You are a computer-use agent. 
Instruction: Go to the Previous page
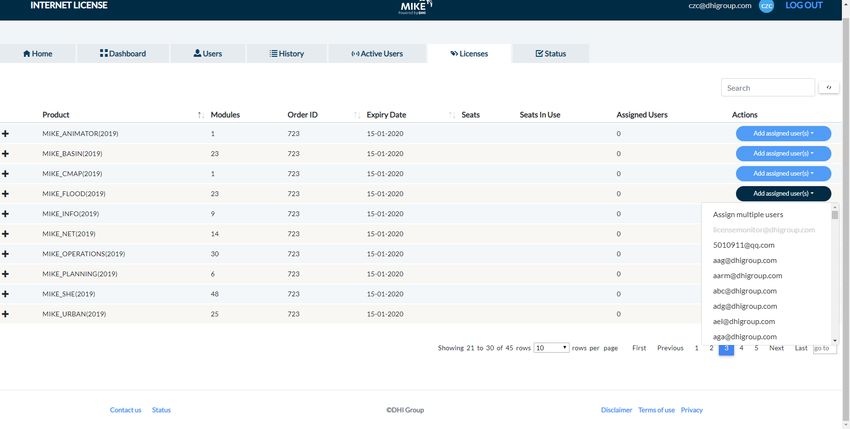[x=670, y=348]
